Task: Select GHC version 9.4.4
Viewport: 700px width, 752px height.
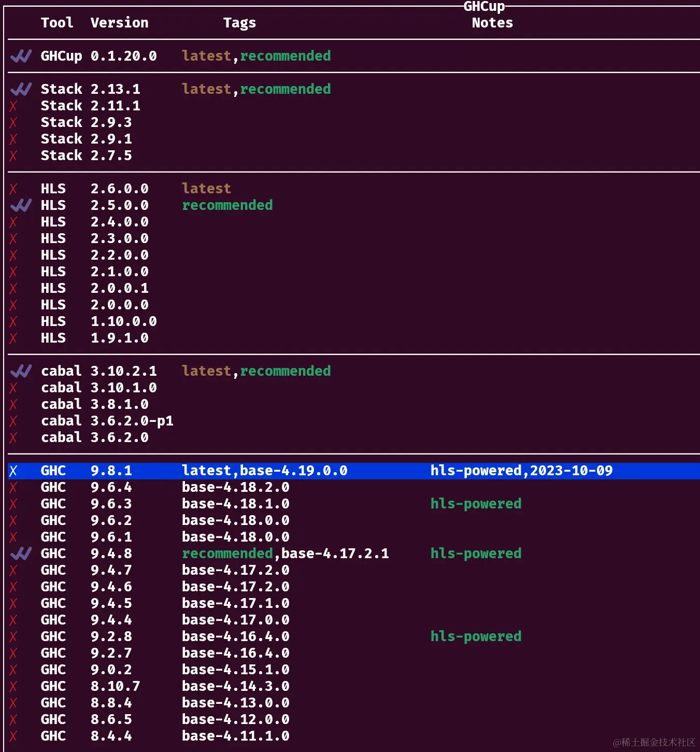Action: pos(111,620)
